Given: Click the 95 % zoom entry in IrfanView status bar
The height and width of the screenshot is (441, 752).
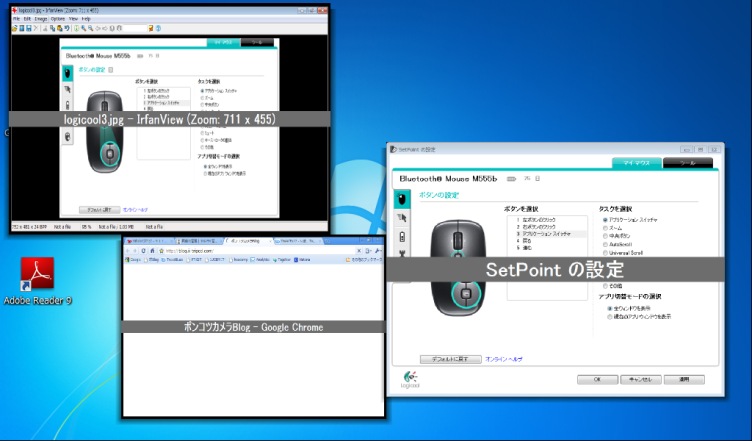Looking at the screenshot, I should [86, 227].
